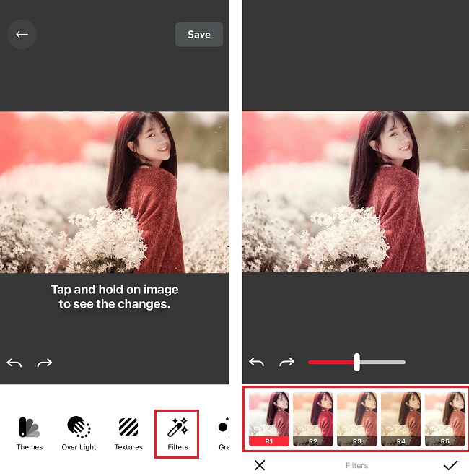Image resolution: width=469 pixels, height=476 pixels.
Task: Tap undo arrow in the left screen
Action: [x=14, y=363]
